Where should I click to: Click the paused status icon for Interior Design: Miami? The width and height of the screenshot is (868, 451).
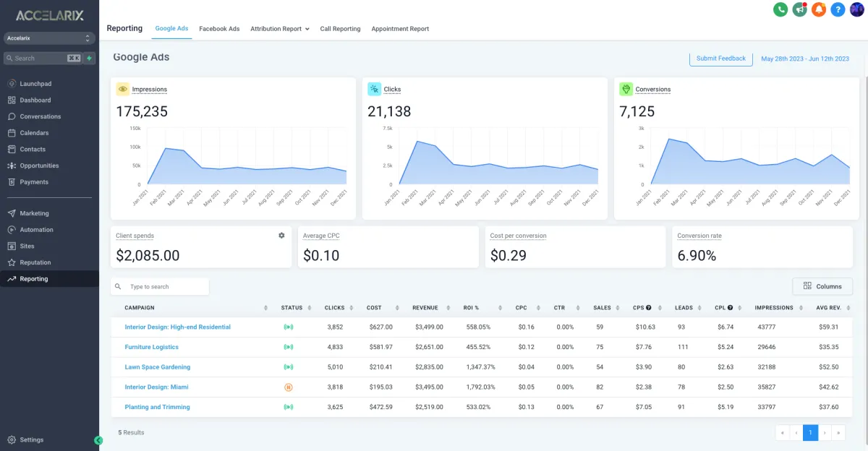click(289, 387)
